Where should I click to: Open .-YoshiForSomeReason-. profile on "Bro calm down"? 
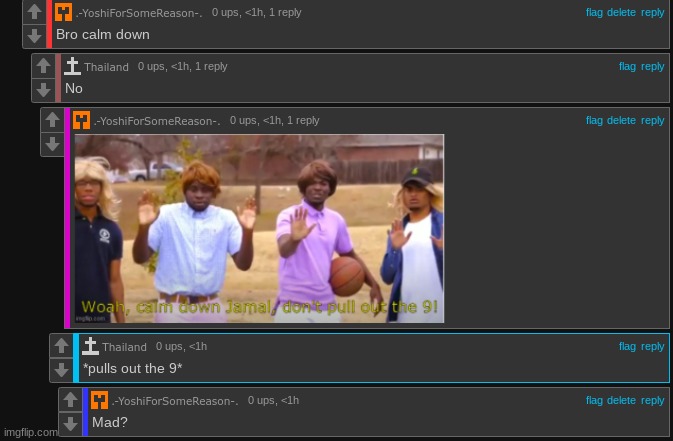pyautogui.click(x=139, y=13)
